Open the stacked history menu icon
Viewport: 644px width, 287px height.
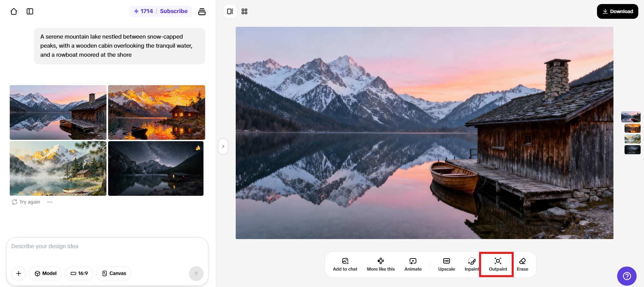[x=202, y=11]
